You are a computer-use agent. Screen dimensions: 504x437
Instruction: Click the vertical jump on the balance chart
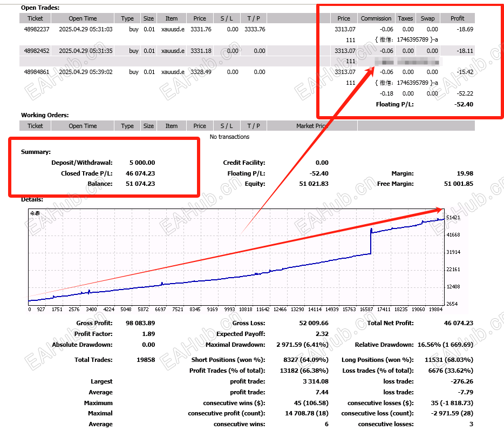point(371,242)
